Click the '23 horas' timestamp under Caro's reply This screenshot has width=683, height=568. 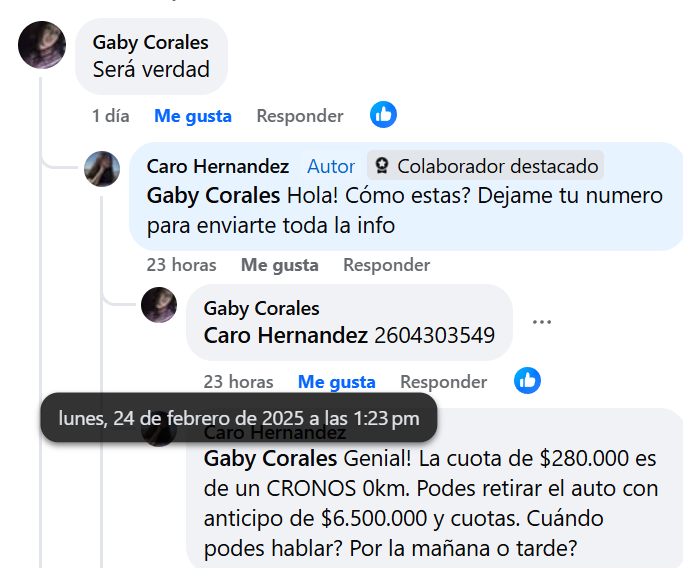[181, 265]
